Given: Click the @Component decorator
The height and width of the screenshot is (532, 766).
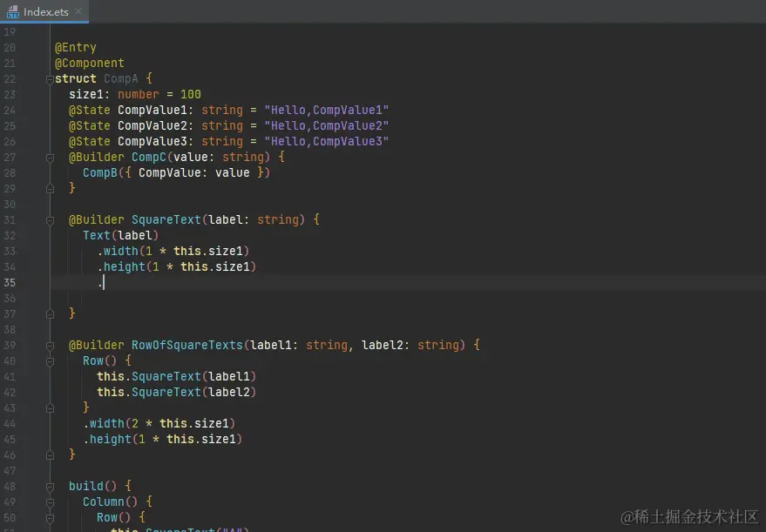Looking at the screenshot, I should coord(90,63).
